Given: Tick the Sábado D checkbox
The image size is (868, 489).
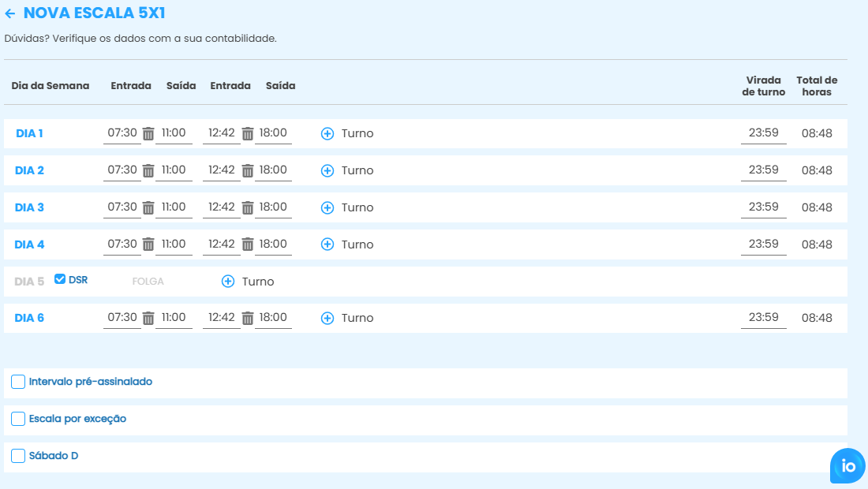Looking at the screenshot, I should 18,456.
